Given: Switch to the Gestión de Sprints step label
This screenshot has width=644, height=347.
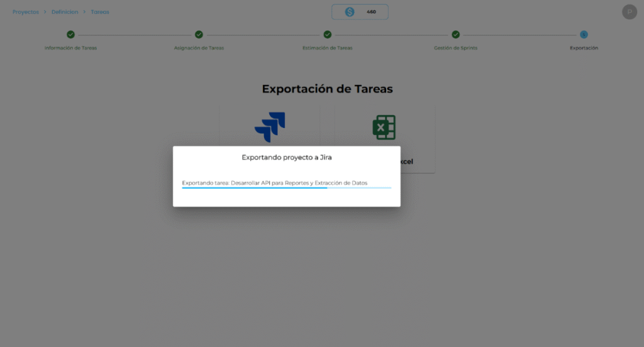Looking at the screenshot, I should (455, 48).
